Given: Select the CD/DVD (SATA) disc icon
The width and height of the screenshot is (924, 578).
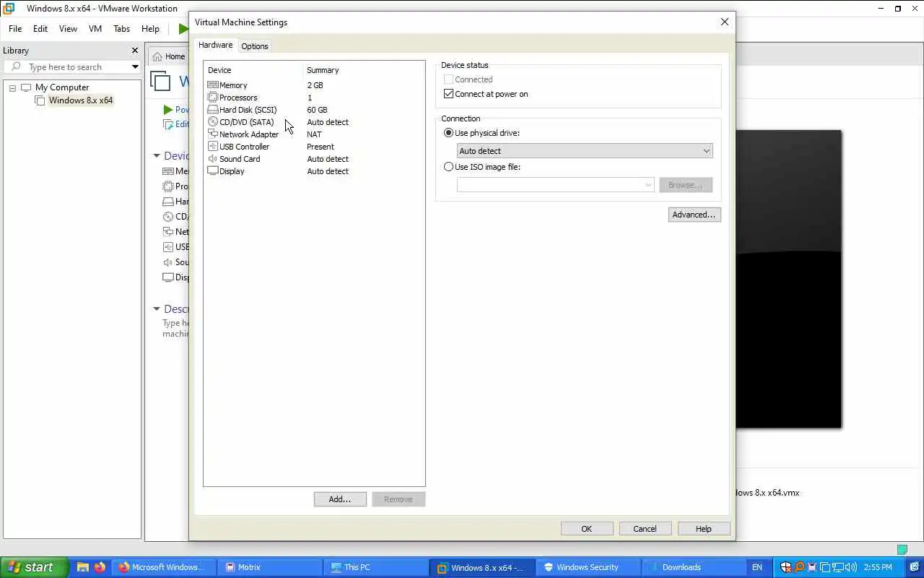Looking at the screenshot, I should 213,122.
